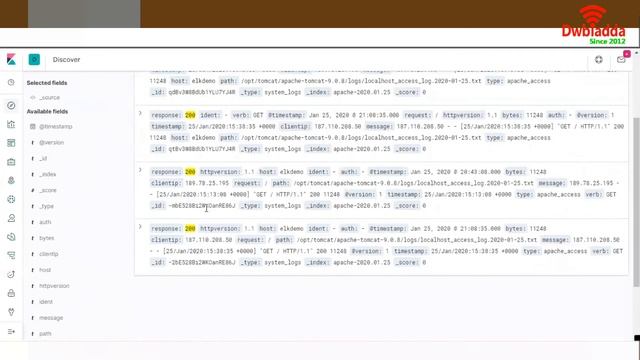The width and height of the screenshot is (640, 360).
Task: Click the _id value -2bE528B12WKDanRE86J
Action: (x=202, y=262)
